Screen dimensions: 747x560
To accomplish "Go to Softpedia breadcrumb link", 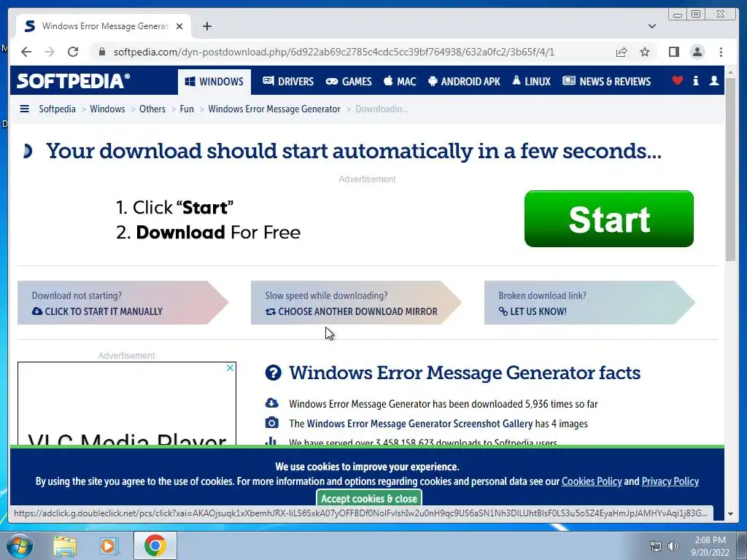I will point(57,109).
